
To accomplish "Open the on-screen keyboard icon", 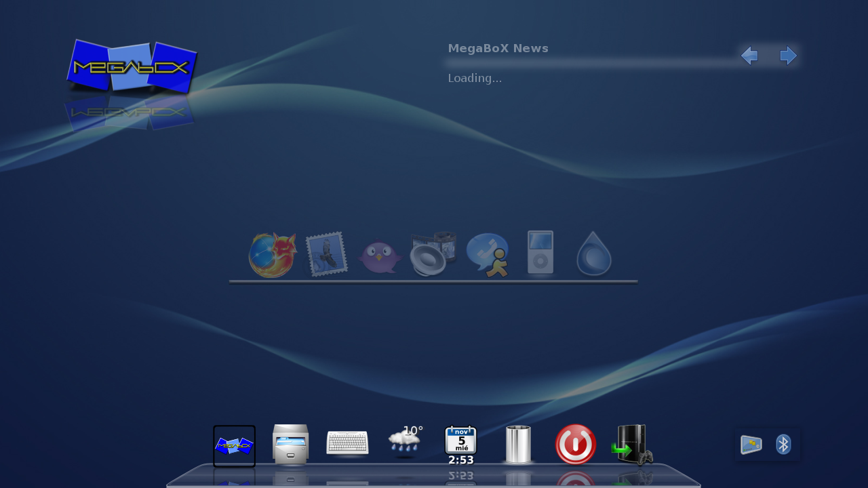I will pos(347,443).
